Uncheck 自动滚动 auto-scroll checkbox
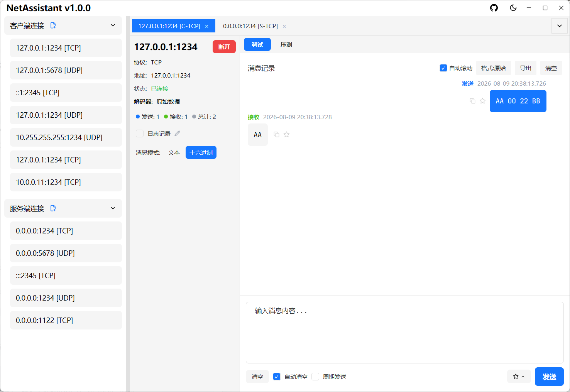Viewport: 570px width, 392px height. [x=443, y=68]
